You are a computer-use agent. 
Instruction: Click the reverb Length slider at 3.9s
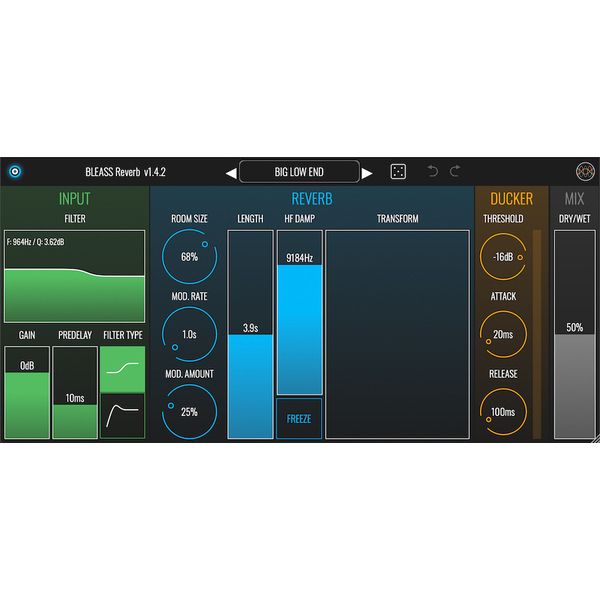250,335
